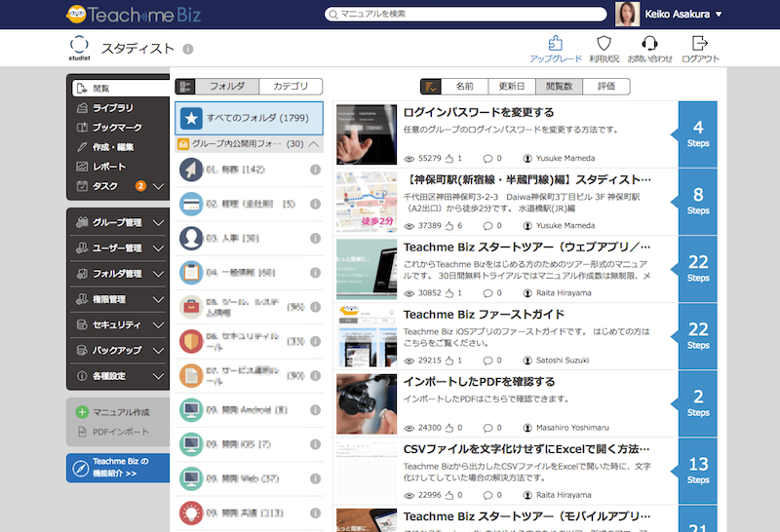Image resolution: width=780 pixels, height=532 pixels.
Task: Click the ログアウト logout icon
Action: click(700, 43)
